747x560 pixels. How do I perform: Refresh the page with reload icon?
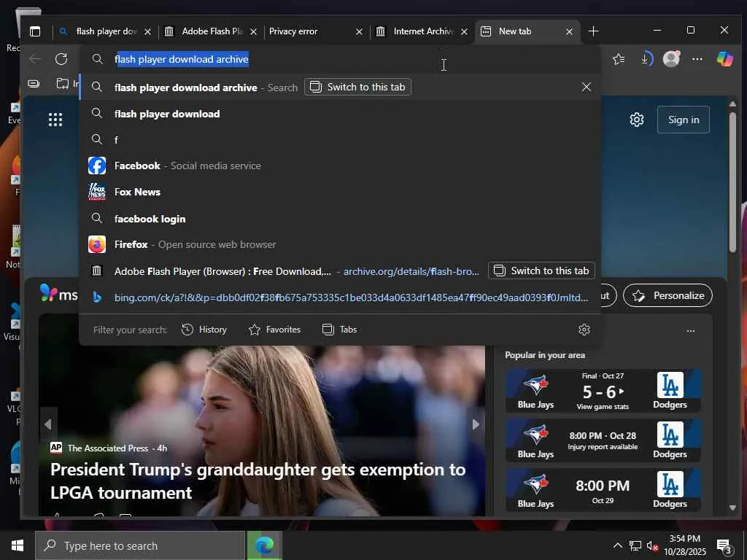coord(61,59)
